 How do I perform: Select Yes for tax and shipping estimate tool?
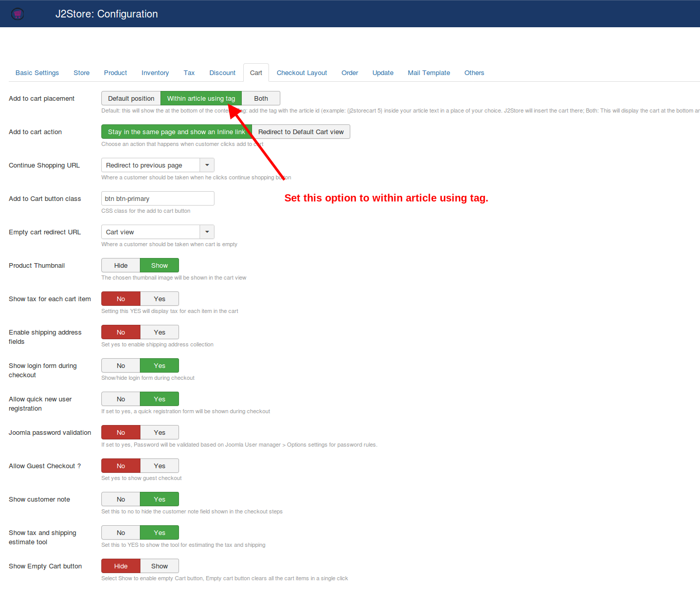[x=159, y=533]
